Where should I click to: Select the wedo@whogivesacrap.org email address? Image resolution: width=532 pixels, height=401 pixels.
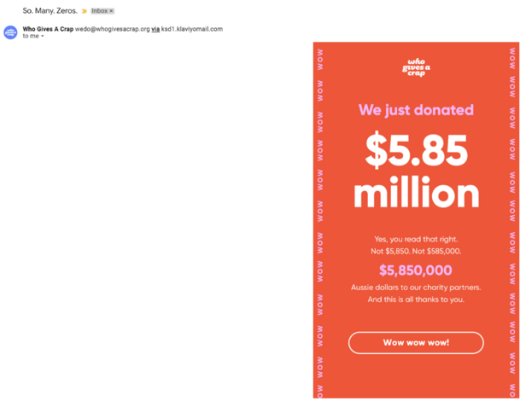(x=112, y=29)
